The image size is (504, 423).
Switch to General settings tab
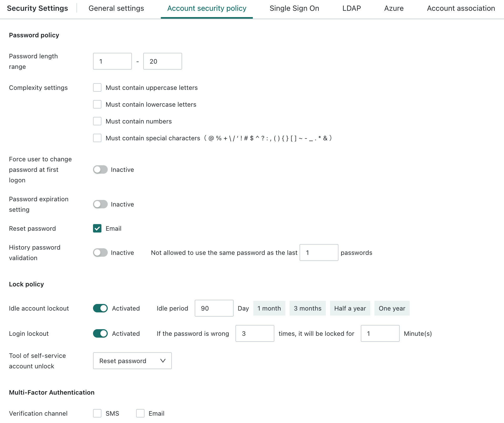pyautogui.click(x=116, y=8)
